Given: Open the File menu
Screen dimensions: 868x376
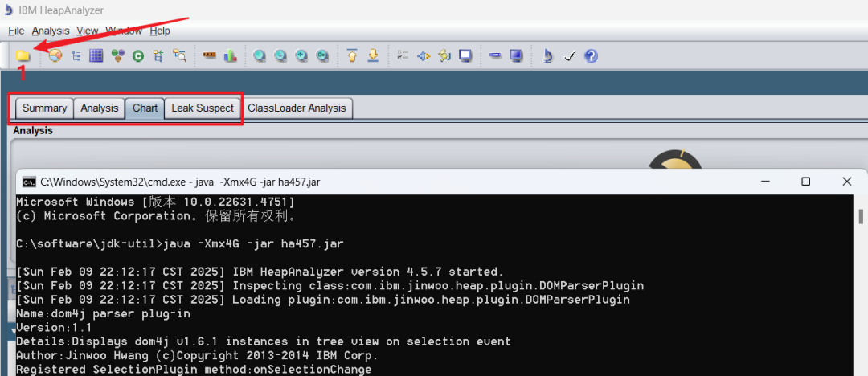Looking at the screenshot, I should coord(16,31).
